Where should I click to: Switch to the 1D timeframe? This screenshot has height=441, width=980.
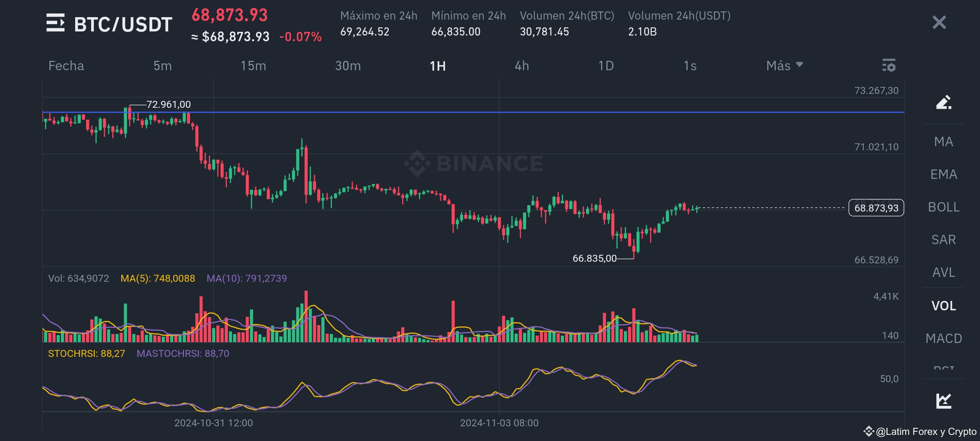pos(606,66)
